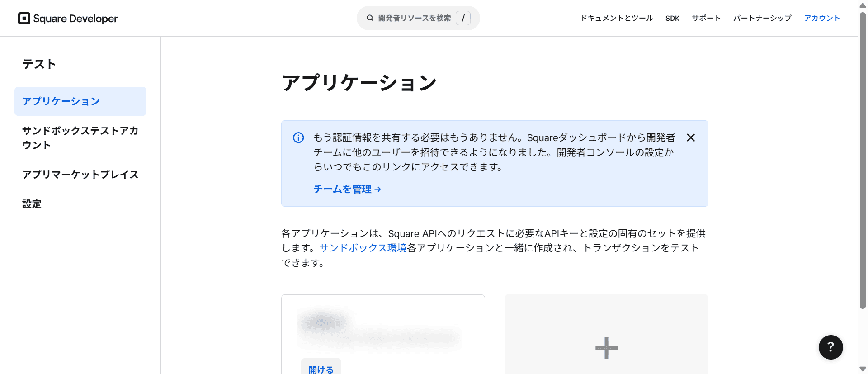868x374 pixels.
Task: Select アプリケーション in the sidebar
Action: coord(80,101)
